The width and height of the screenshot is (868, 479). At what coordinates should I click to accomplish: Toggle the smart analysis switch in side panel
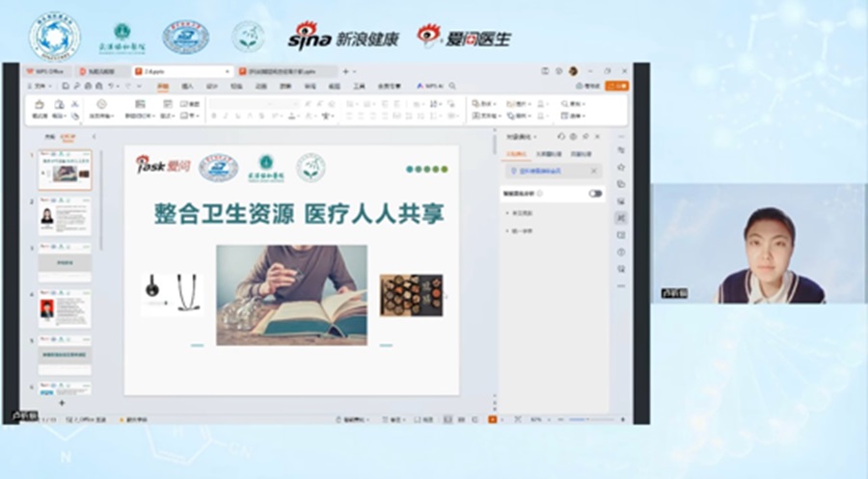[x=595, y=193]
